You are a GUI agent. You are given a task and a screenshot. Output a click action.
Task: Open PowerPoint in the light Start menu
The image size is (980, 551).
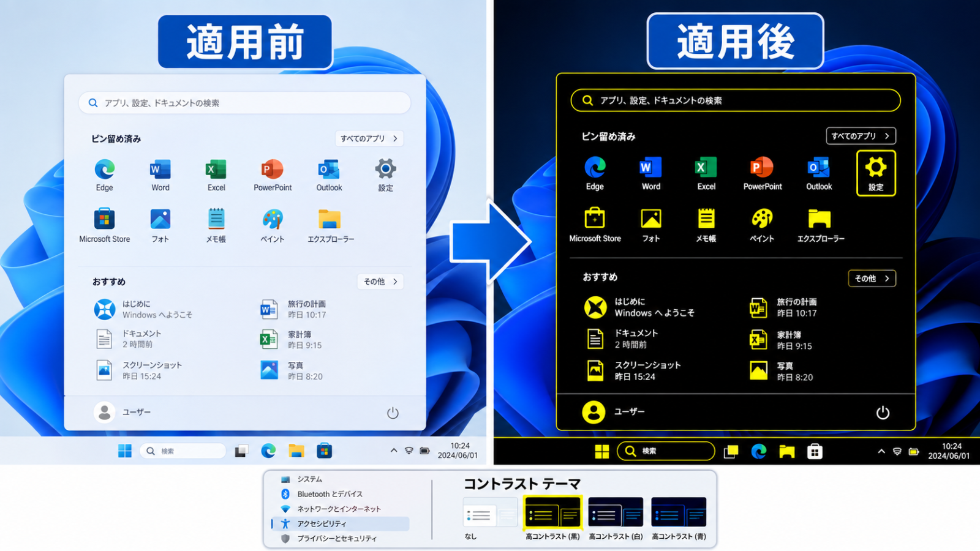[273, 175]
